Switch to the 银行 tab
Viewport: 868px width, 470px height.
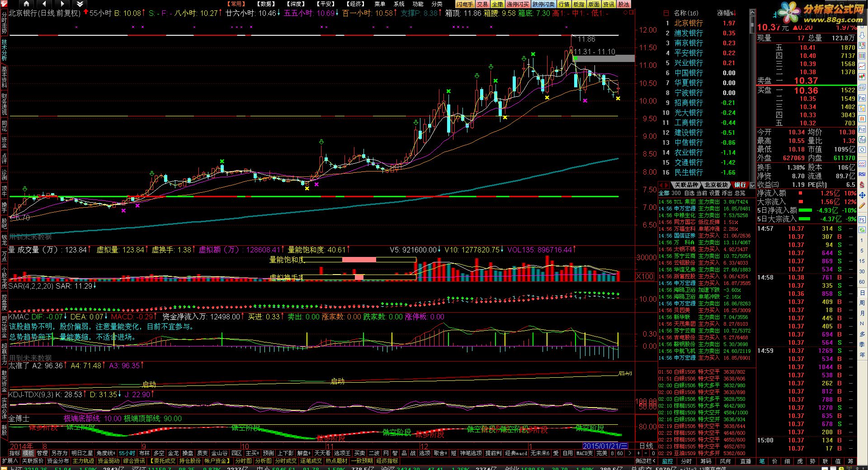[741, 185]
